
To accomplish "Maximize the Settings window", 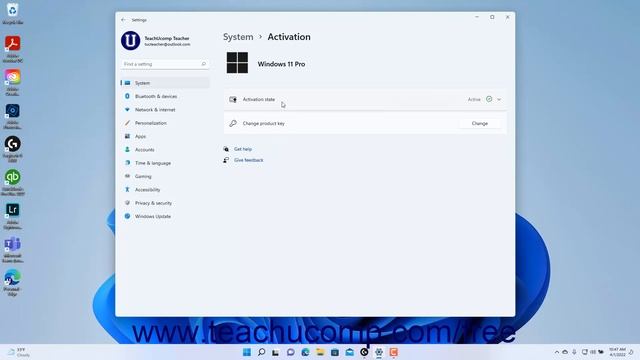I will [492, 17].
